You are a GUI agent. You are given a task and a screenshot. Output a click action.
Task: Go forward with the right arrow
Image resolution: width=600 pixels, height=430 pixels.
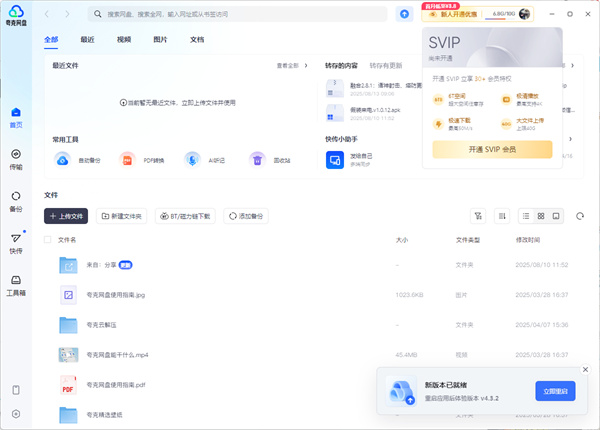point(67,14)
